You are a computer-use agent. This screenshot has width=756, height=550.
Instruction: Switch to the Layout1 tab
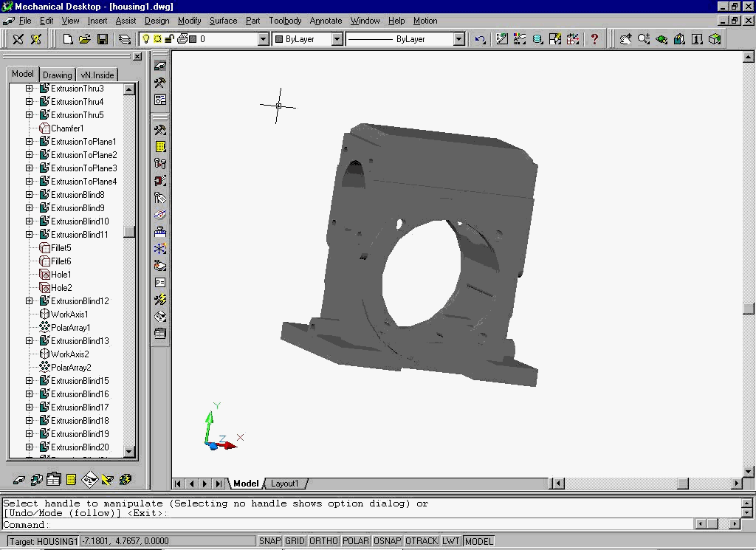point(284,484)
